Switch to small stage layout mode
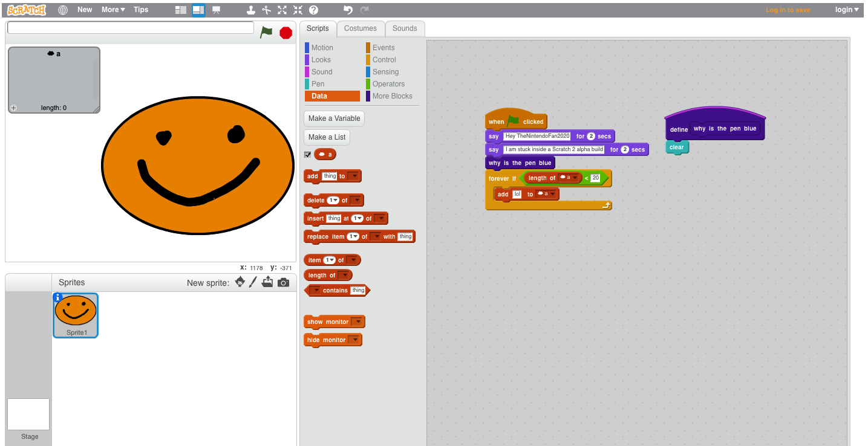The image size is (868, 446). point(180,10)
